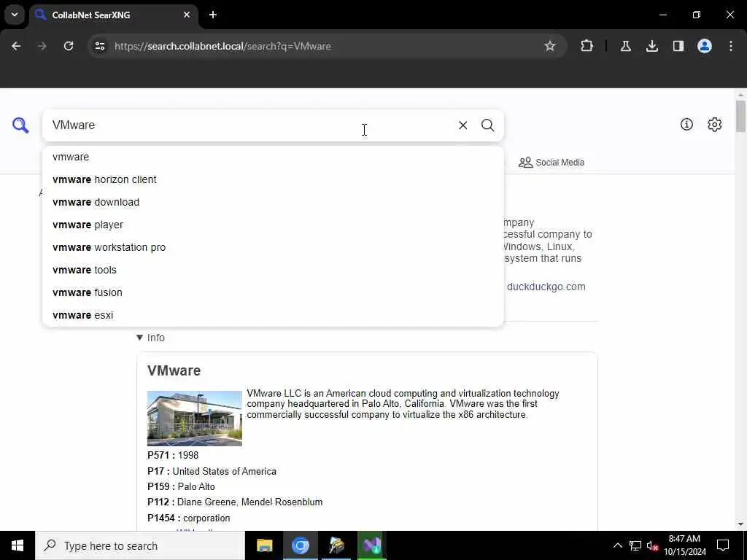Click muted volume tray icon
The height and width of the screenshot is (560, 747).
[652, 545]
